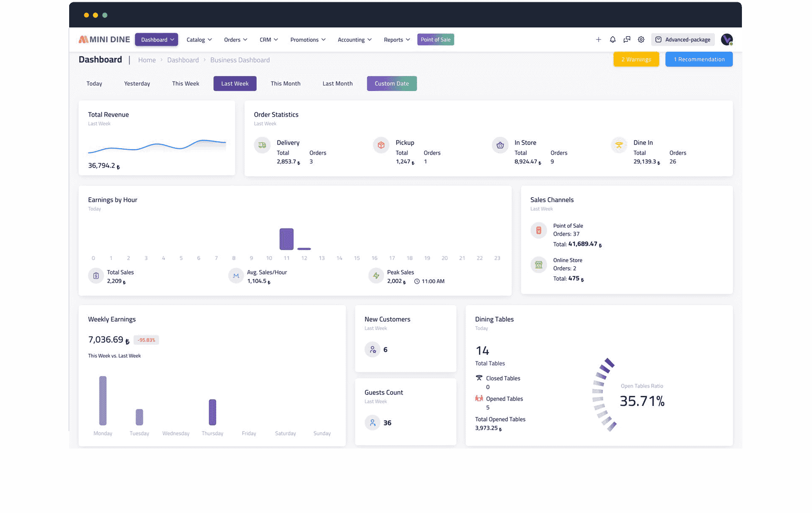The height and width of the screenshot is (513, 812).
Task: Expand the Orders menu
Action: [235, 40]
